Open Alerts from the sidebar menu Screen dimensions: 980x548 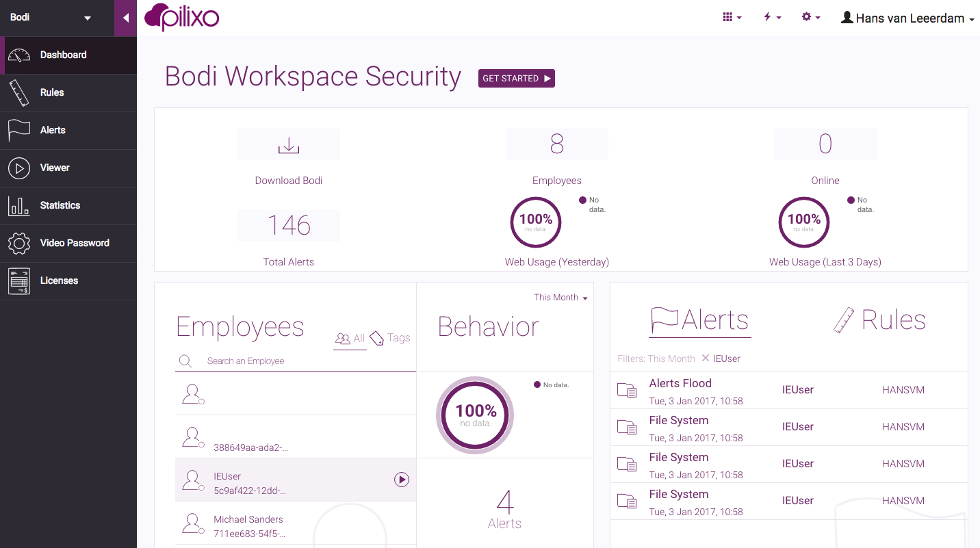tap(68, 131)
